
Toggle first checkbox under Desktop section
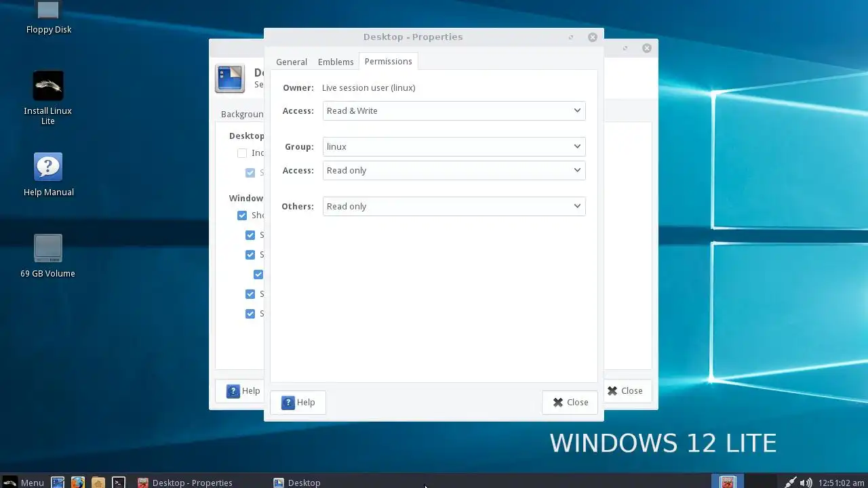(x=242, y=153)
